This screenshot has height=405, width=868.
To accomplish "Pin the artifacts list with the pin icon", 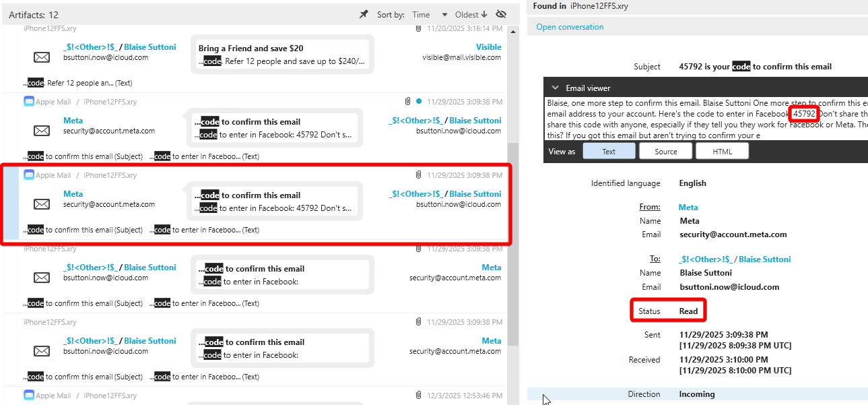I will (x=364, y=14).
